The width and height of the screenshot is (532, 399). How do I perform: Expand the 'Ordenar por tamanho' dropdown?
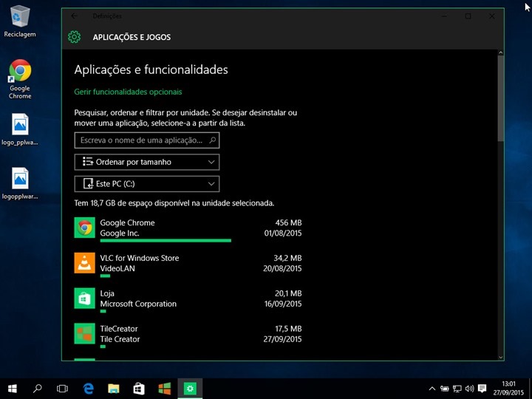(x=147, y=162)
